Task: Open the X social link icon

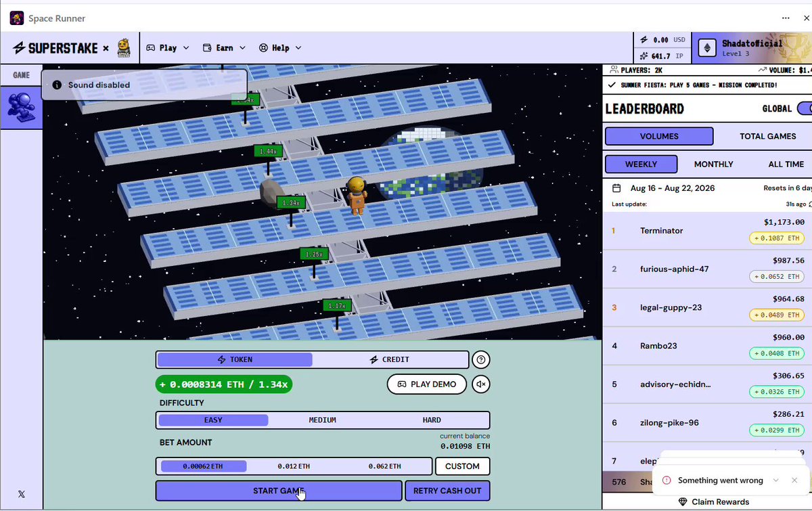Action: pos(21,494)
